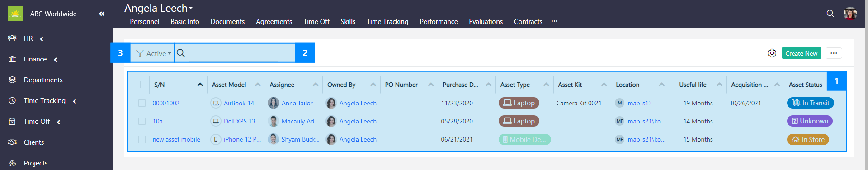Click the Clients handshake icon
This screenshot has width=868, height=170.
click(12, 142)
